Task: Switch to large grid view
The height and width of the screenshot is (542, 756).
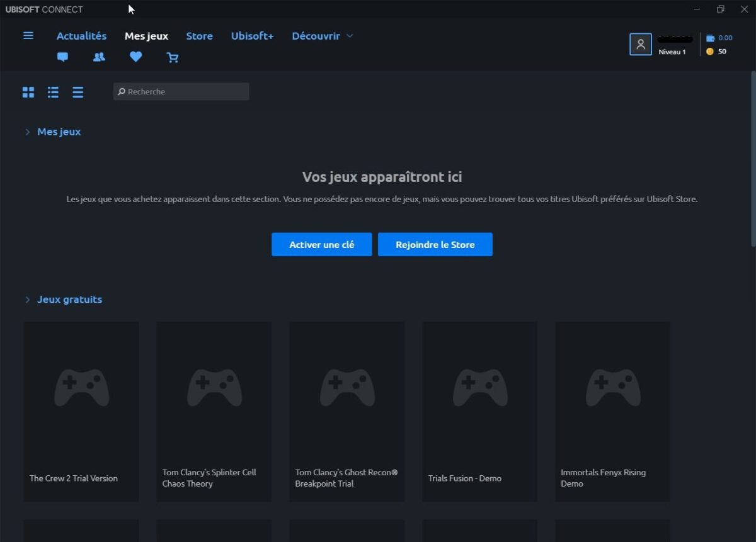Action: point(28,93)
